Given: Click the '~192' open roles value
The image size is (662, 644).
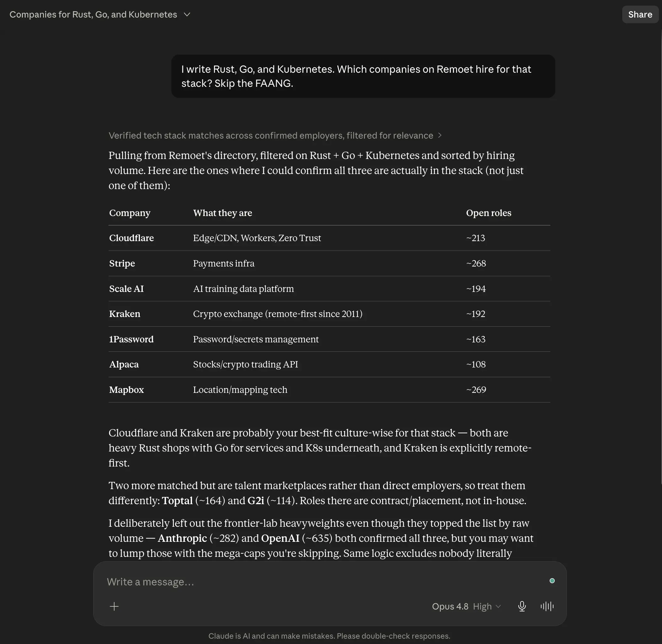Looking at the screenshot, I should 476,314.
